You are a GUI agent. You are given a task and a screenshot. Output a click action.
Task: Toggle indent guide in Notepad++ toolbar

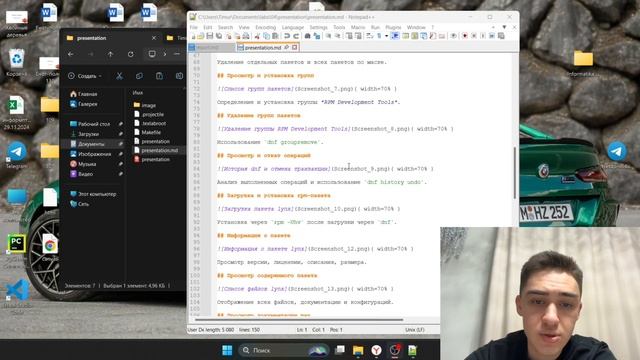(395, 36)
